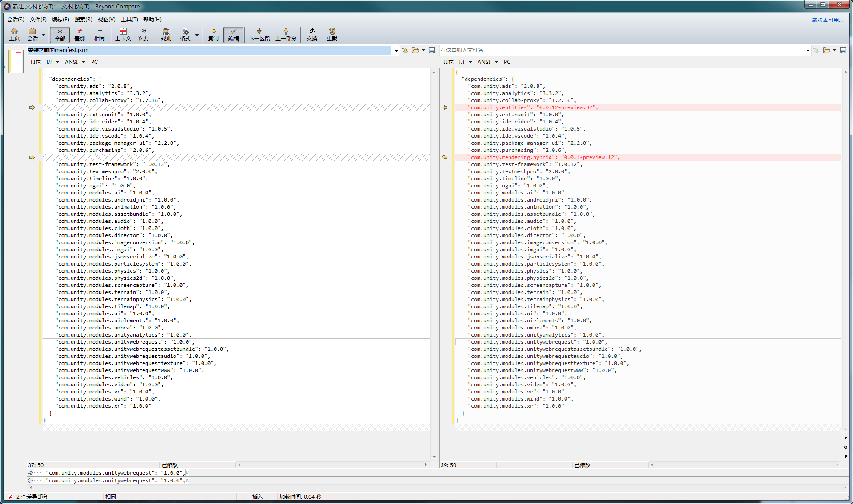Open the 会话(S) menu

click(x=16, y=19)
